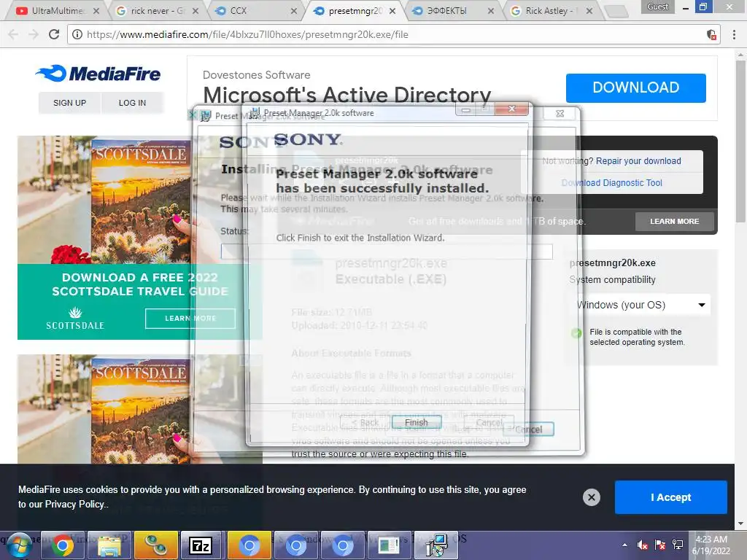Close the ЭФФЕКТЫ tab

491,10
